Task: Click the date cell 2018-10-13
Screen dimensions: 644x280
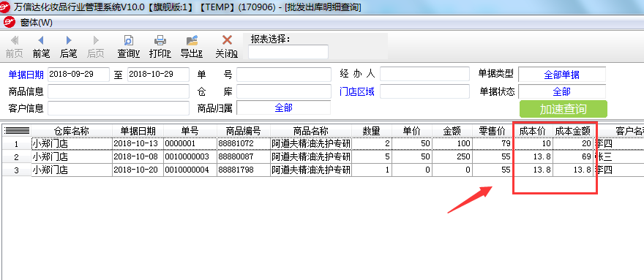Action: (x=138, y=144)
